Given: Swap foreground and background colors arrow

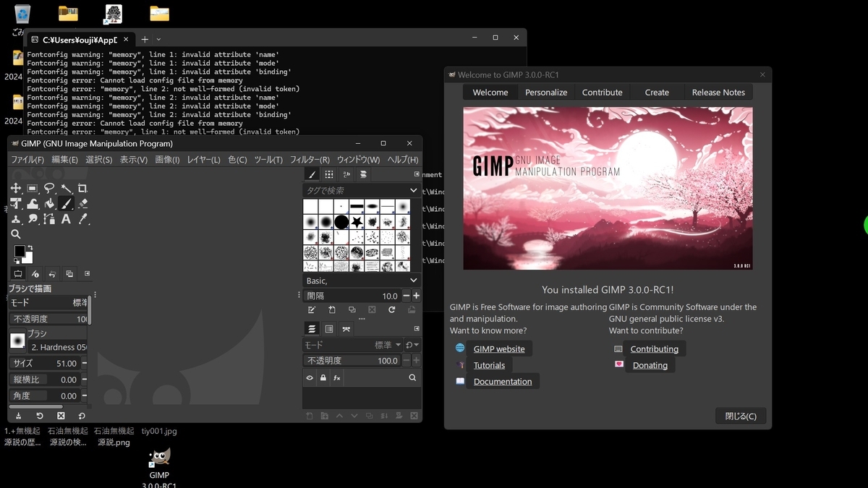Looking at the screenshot, I should (30, 247).
